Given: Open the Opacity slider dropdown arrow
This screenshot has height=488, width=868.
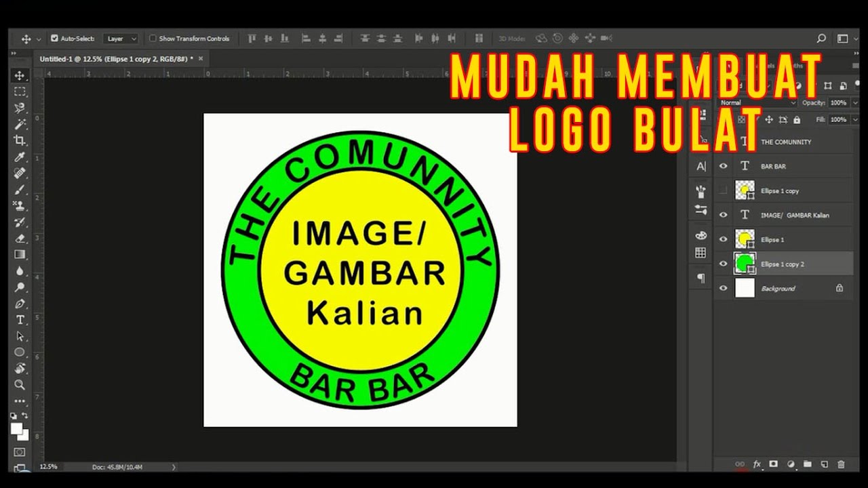Looking at the screenshot, I should [854, 103].
